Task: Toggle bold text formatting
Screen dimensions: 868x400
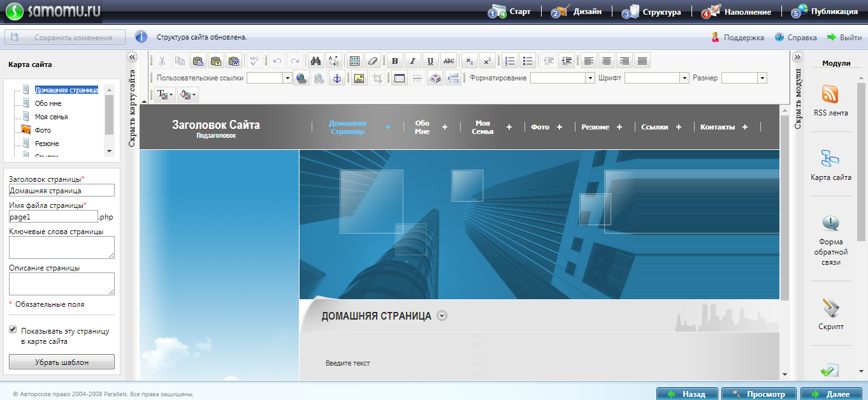Action: 394,61
